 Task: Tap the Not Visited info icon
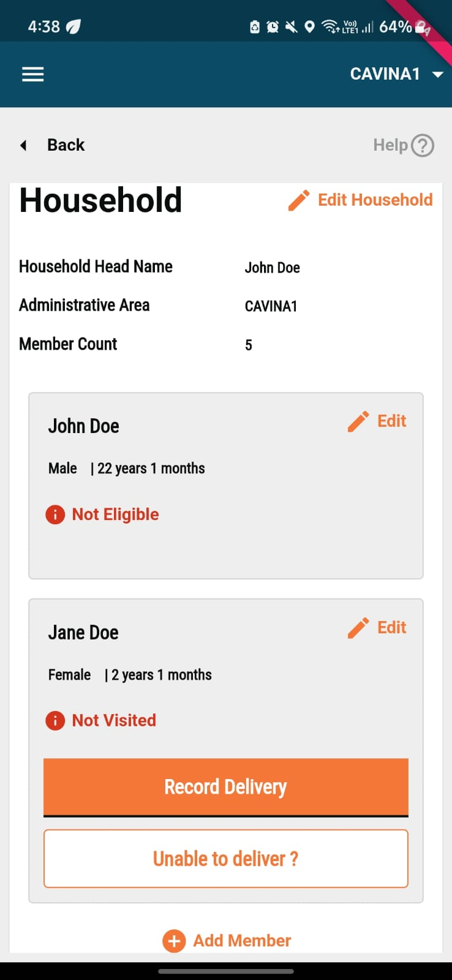pyautogui.click(x=55, y=720)
